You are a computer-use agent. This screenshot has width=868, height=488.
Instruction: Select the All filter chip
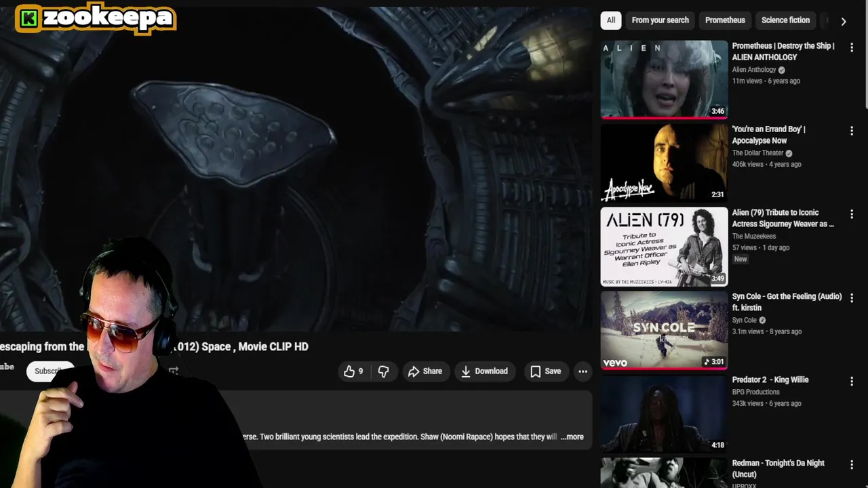click(x=611, y=20)
